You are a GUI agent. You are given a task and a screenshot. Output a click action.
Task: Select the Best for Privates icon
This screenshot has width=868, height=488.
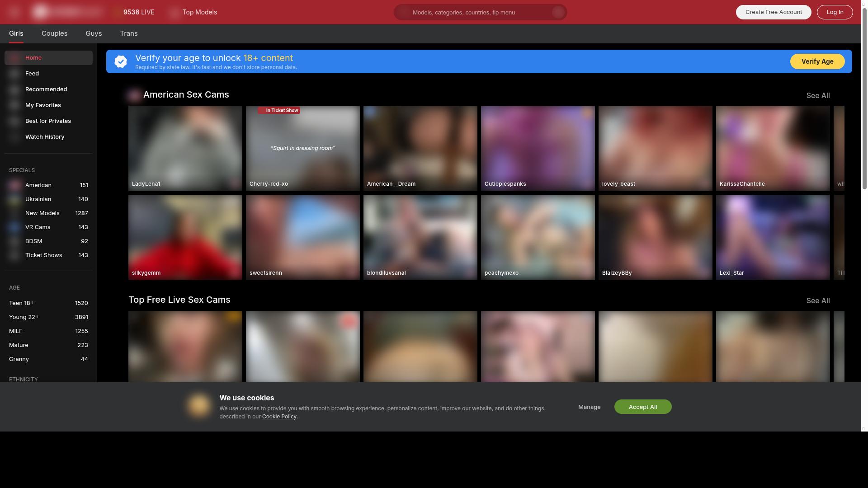(x=14, y=121)
